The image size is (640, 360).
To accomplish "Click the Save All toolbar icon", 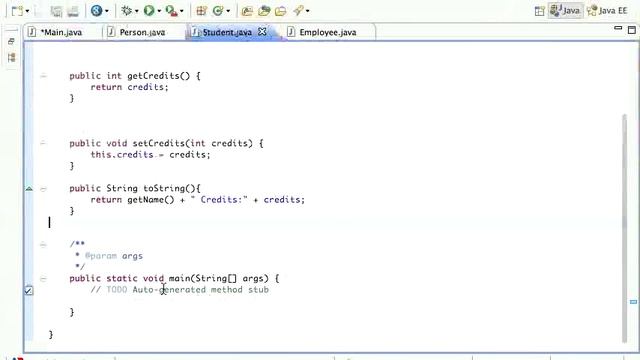I will coord(56,11).
